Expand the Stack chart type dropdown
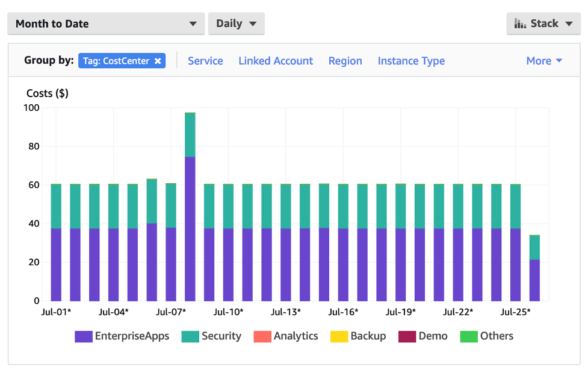Screen dimensions: 588x370 [x=543, y=24]
